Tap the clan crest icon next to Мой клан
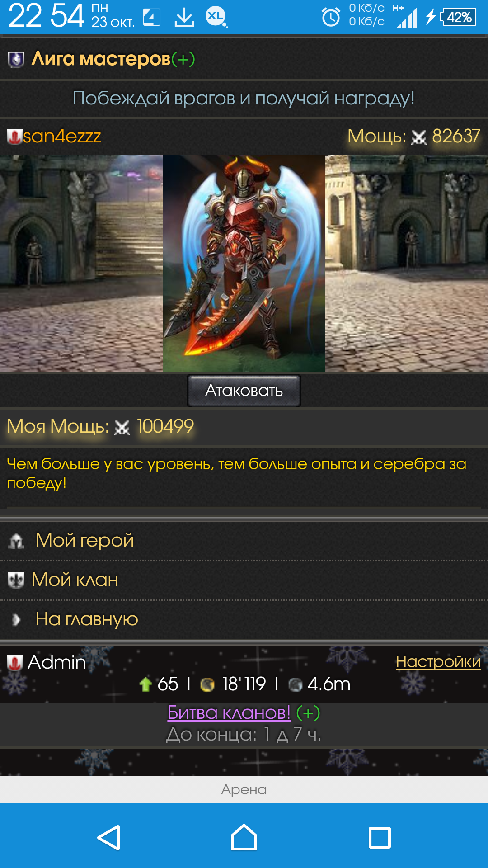 tap(16, 580)
